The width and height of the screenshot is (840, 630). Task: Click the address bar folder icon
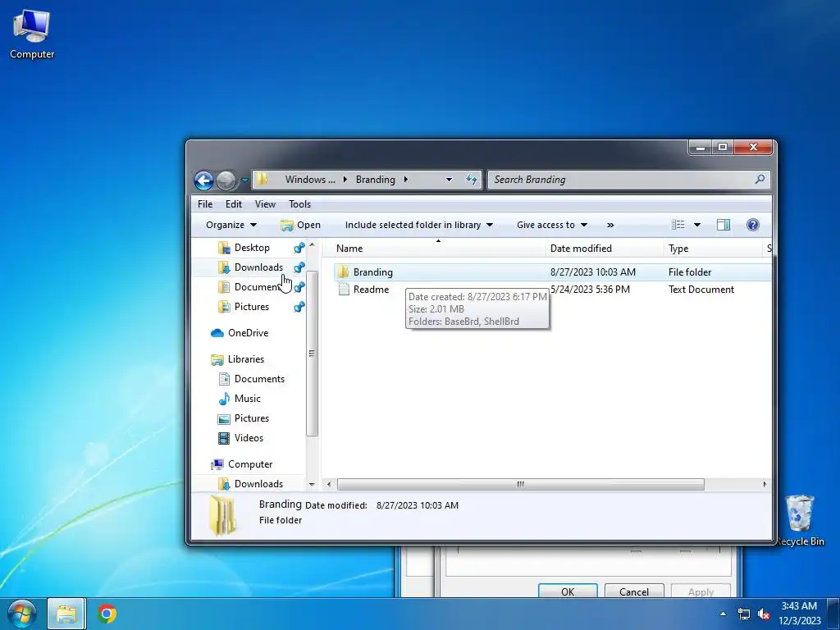tap(262, 179)
